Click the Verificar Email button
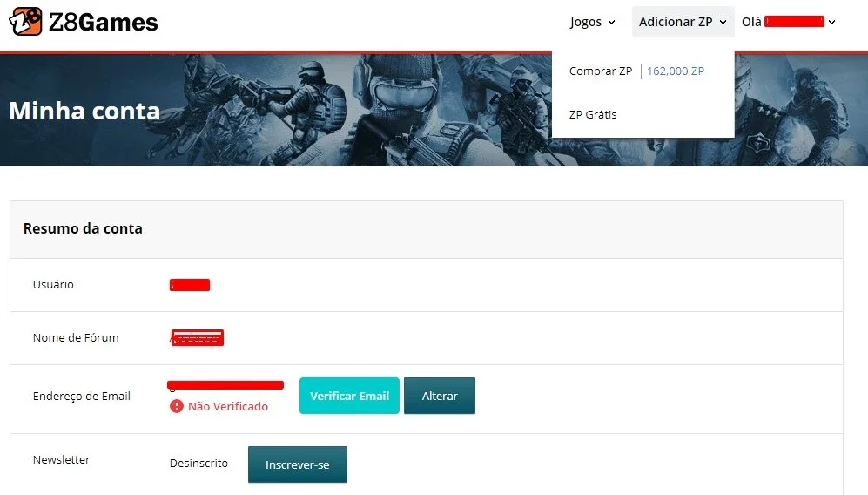Screen dimensions: 868x495 tap(349, 396)
